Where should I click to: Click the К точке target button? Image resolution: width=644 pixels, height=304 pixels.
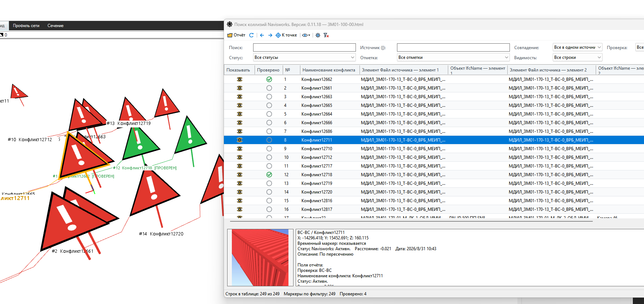click(x=286, y=35)
